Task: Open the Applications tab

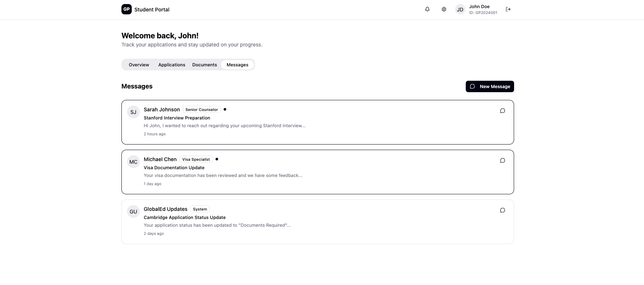Action: (x=172, y=65)
